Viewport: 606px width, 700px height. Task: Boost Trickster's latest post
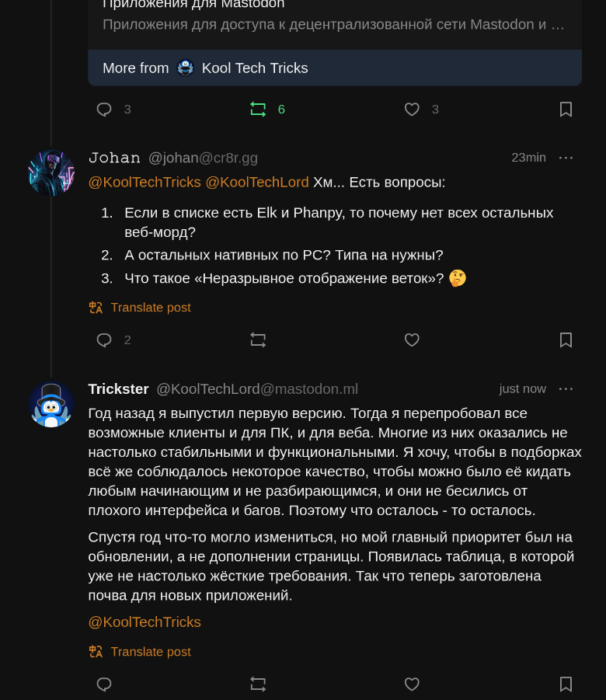(258, 684)
